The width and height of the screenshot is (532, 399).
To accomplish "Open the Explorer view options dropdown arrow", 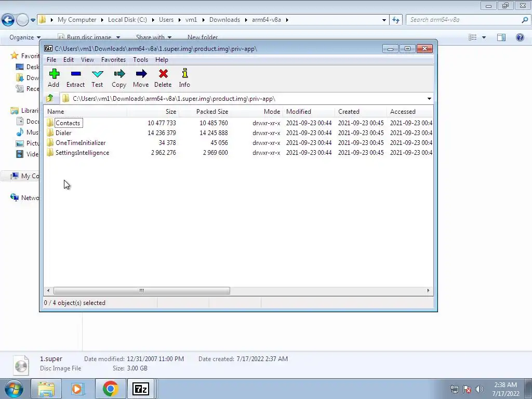I will 484,37.
